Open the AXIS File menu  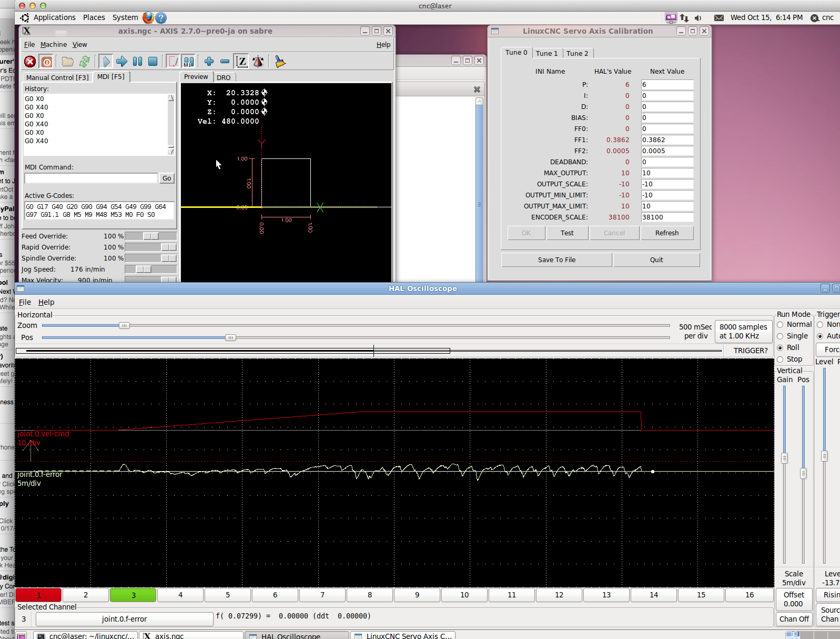click(x=29, y=45)
